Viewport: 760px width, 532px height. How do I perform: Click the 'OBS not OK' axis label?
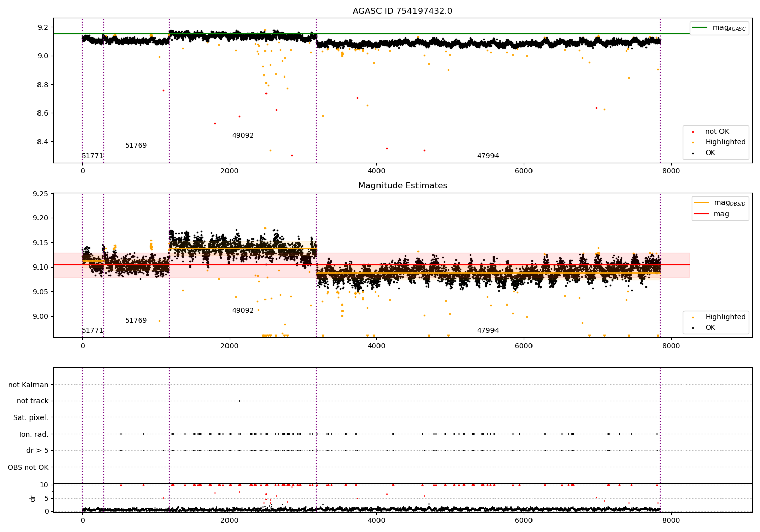(x=28, y=467)
